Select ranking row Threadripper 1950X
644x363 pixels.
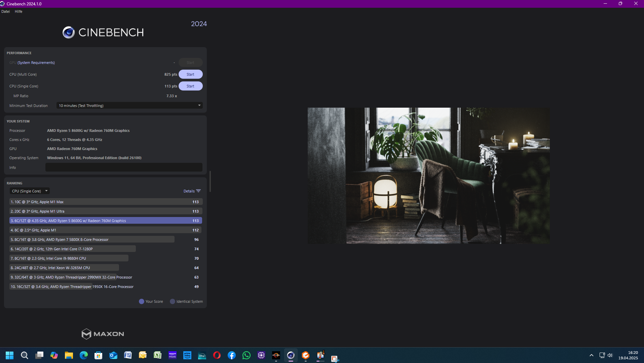click(106, 287)
